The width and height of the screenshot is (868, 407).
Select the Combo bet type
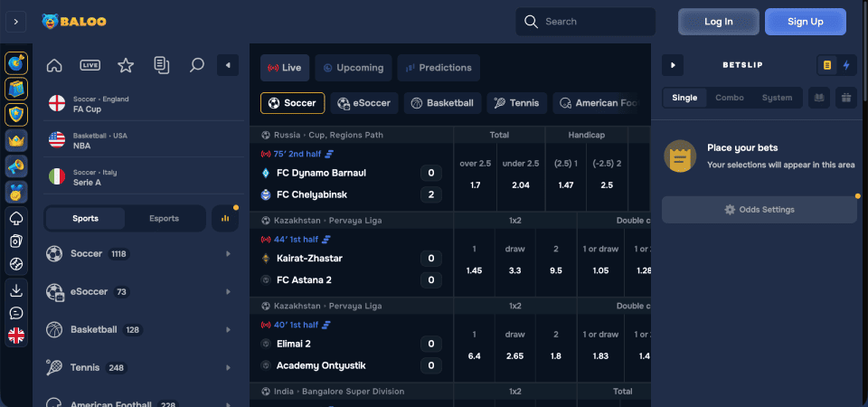(x=730, y=98)
